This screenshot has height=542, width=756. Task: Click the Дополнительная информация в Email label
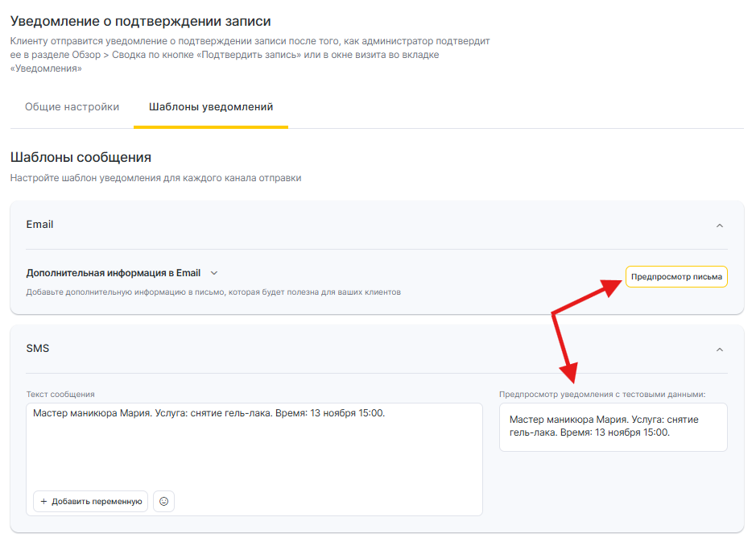(x=113, y=273)
